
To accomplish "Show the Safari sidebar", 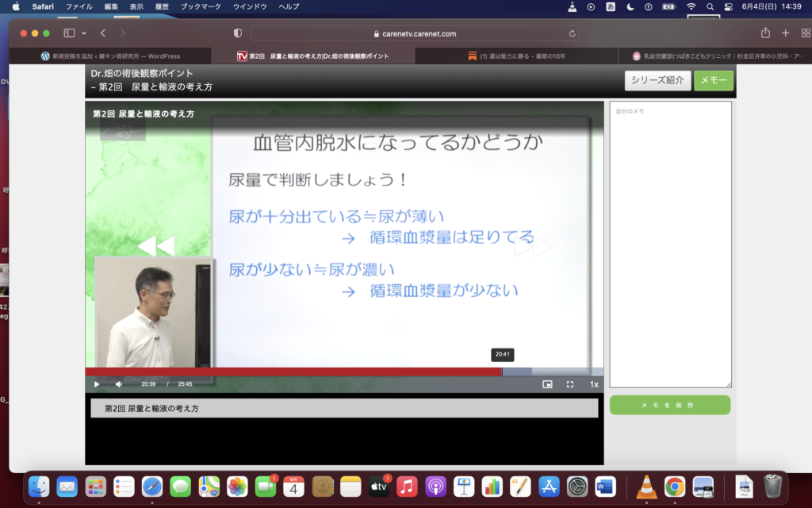I will click(69, 33).
